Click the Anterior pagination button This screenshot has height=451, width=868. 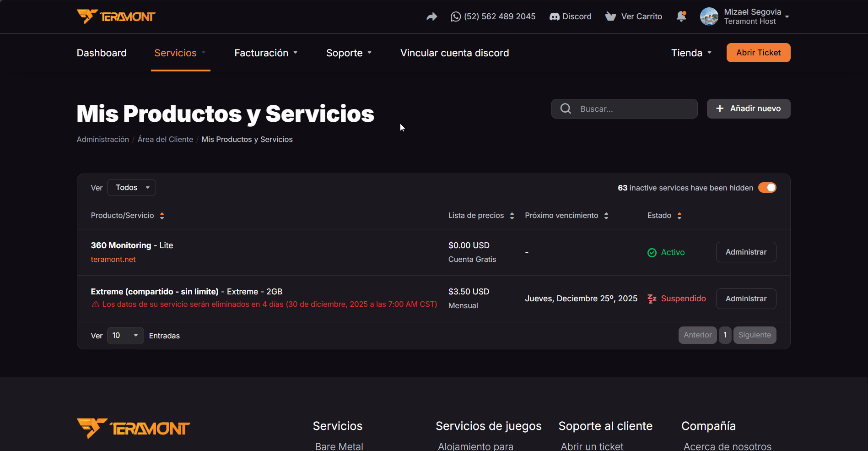(697, 335)
